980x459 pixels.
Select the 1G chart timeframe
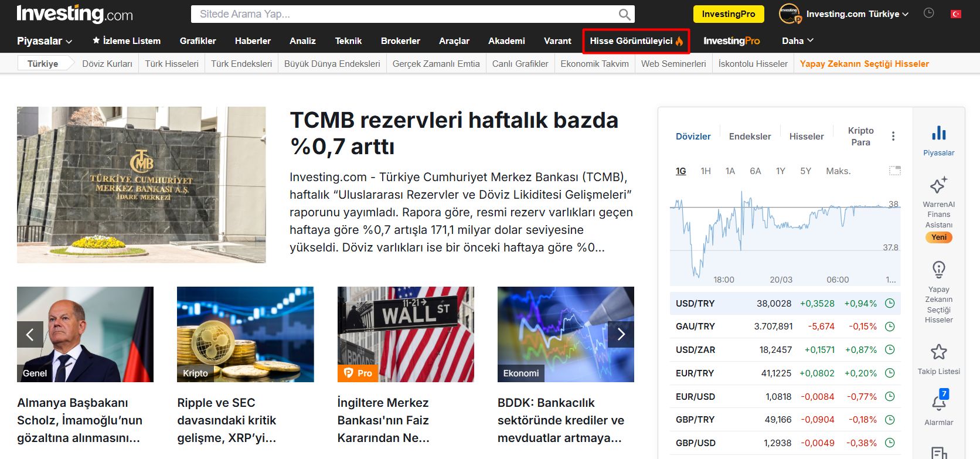click(x=680, y=171)
